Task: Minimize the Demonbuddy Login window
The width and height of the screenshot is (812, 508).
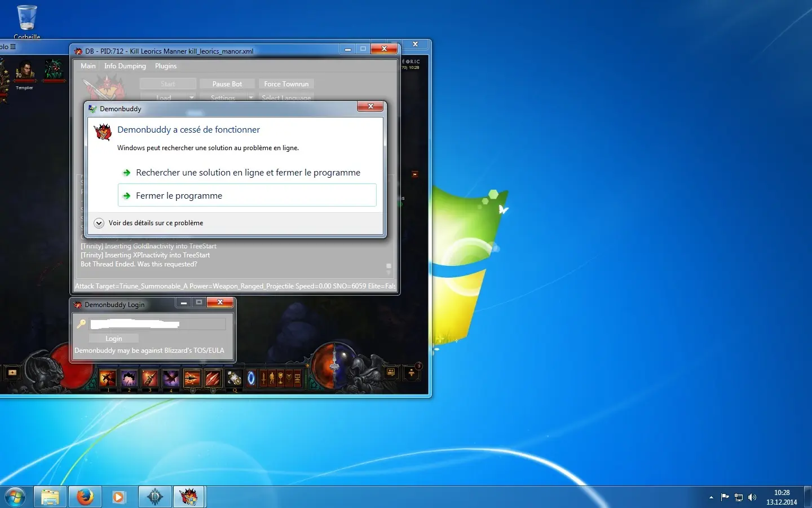Action: 183,303
